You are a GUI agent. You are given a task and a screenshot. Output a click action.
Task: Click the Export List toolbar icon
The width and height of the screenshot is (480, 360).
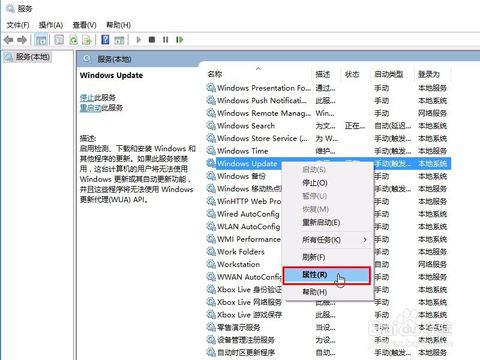pos(87,40)
